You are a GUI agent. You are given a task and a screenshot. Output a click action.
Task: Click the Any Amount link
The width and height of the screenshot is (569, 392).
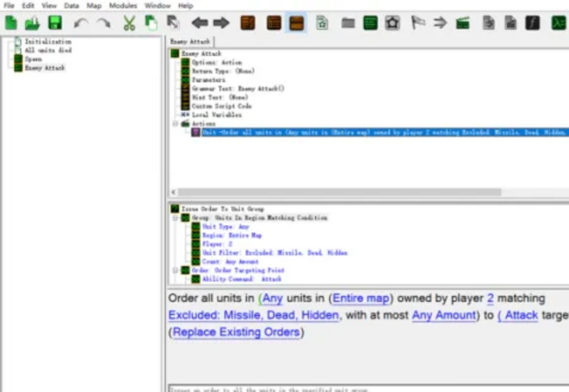tap(444, 315)
